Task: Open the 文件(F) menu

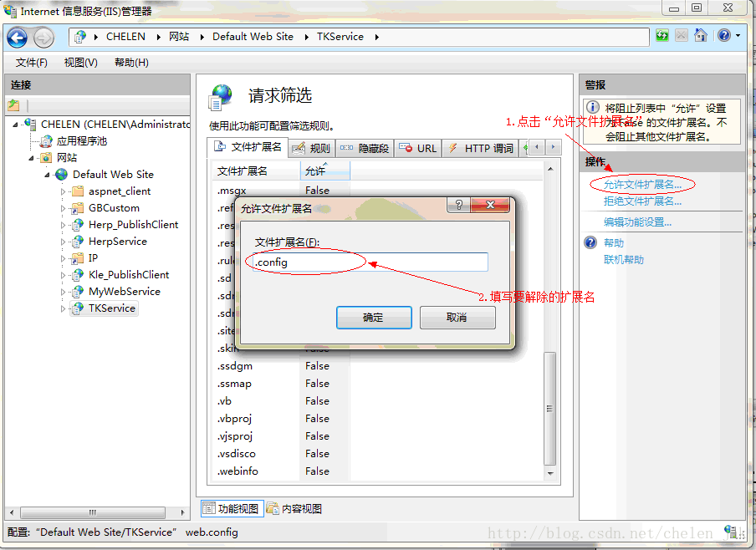Action: [x=31, y=63]
